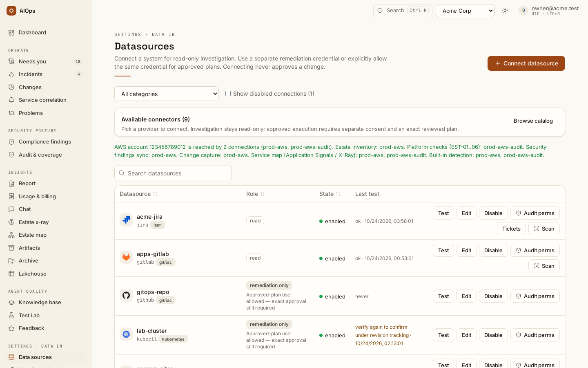Open Dashboard from the sidebar
The image size is (588, 368).
click(46, 32)
